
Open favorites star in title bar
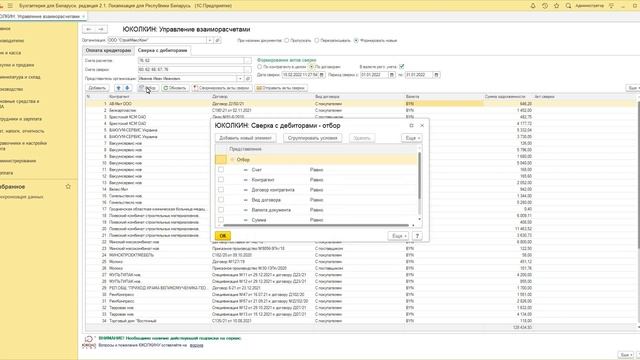click(x=557, y=6)
